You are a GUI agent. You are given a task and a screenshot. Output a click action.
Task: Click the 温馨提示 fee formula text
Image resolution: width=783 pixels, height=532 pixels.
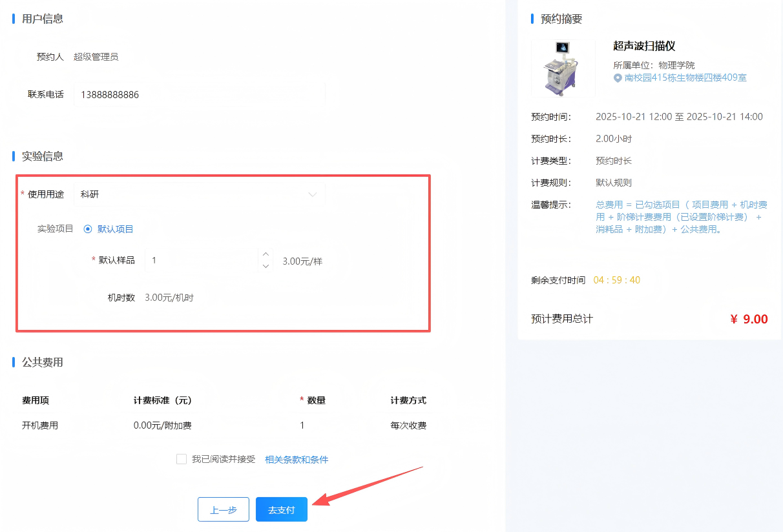click(681, 217)
